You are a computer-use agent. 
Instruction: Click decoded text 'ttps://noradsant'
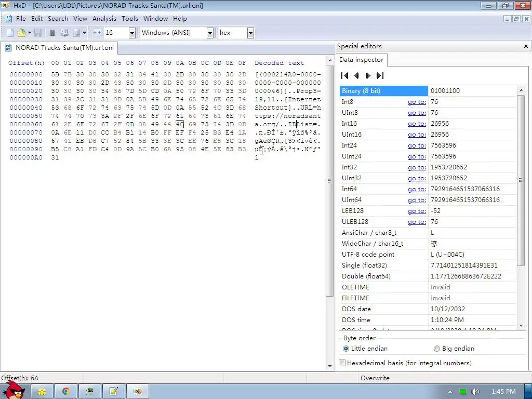[x=288, y=116]
